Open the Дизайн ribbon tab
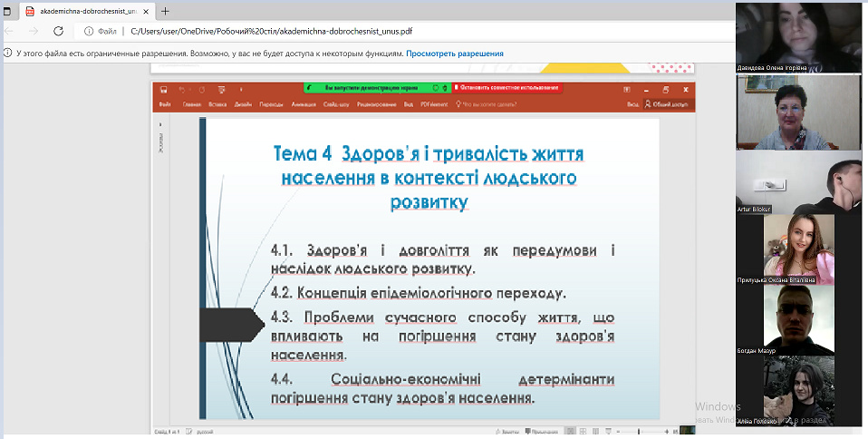Image resolution: width=868 pixels, height=439 pixels. point(243,104)
